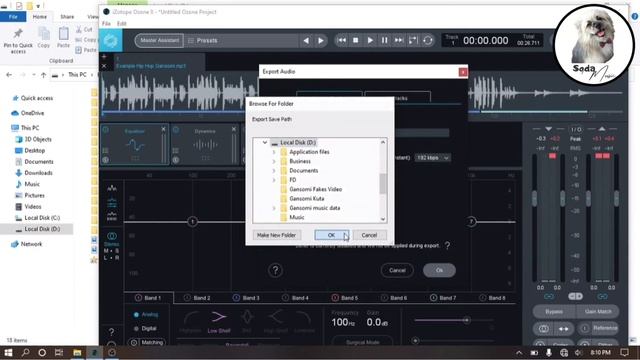
Task: Close the Export Audio dialog
Action: (463, 72)
